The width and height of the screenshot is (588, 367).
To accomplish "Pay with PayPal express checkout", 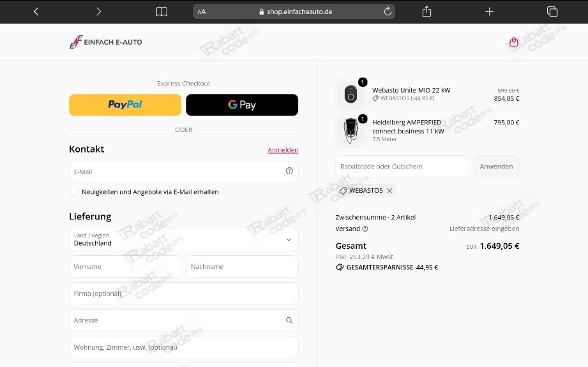I will click(x=125, y=105).
